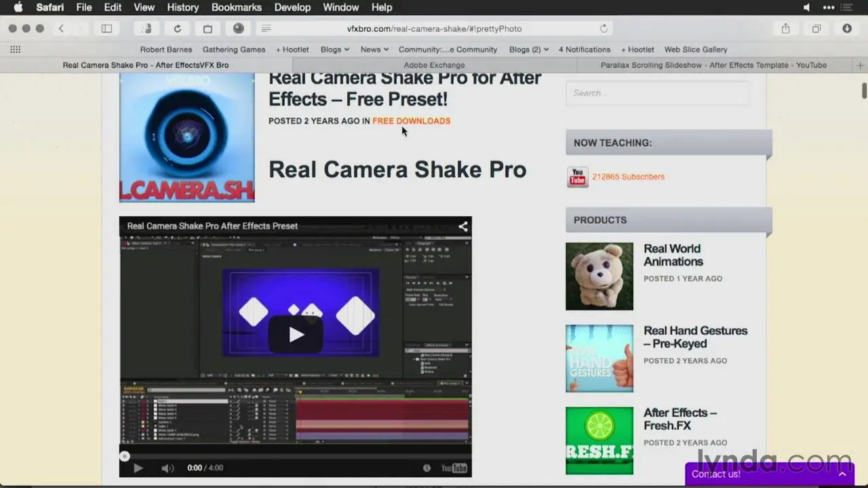Play the video with the center play button
868x488 pixels.
point(296,334)
